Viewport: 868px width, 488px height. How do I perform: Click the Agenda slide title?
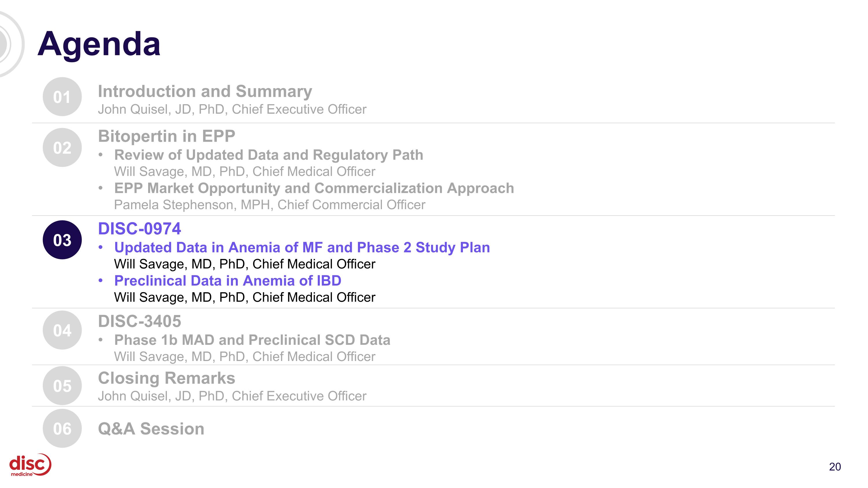pyautogui.click(x=99, y=44)
